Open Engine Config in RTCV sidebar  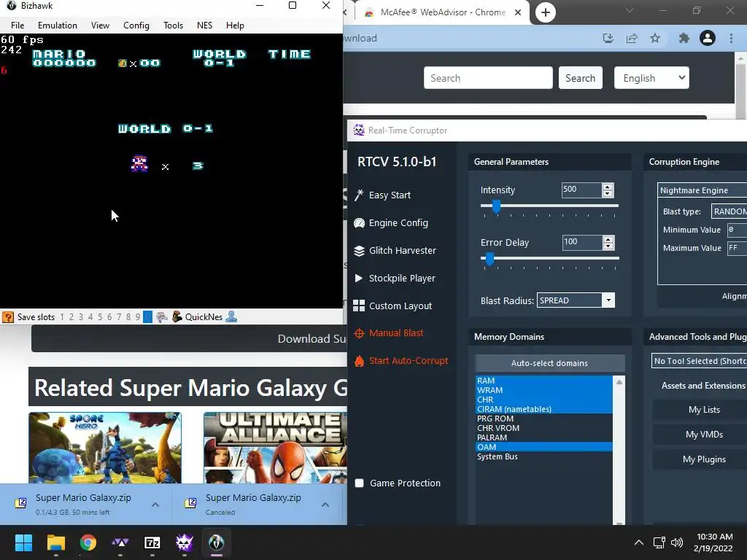click(x=391, y=223)
